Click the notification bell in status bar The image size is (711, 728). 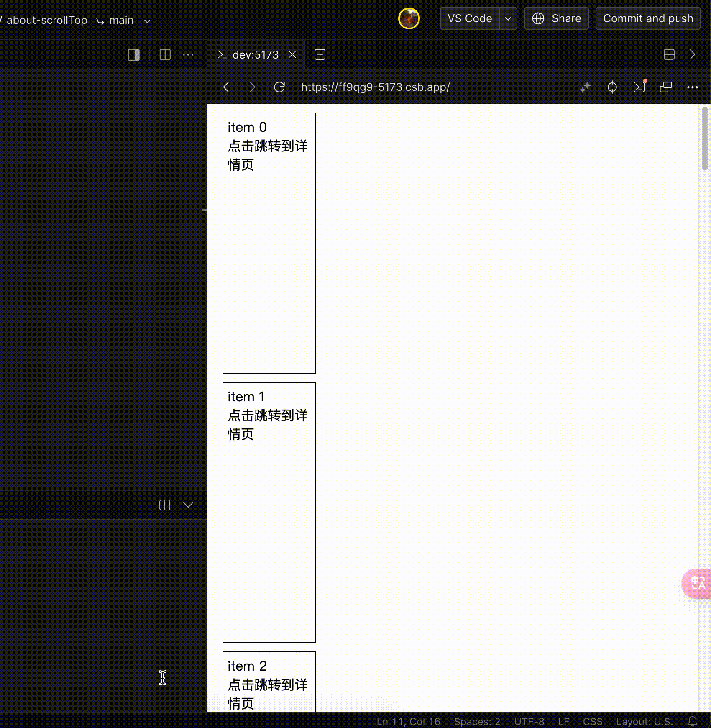pos(693,721)
